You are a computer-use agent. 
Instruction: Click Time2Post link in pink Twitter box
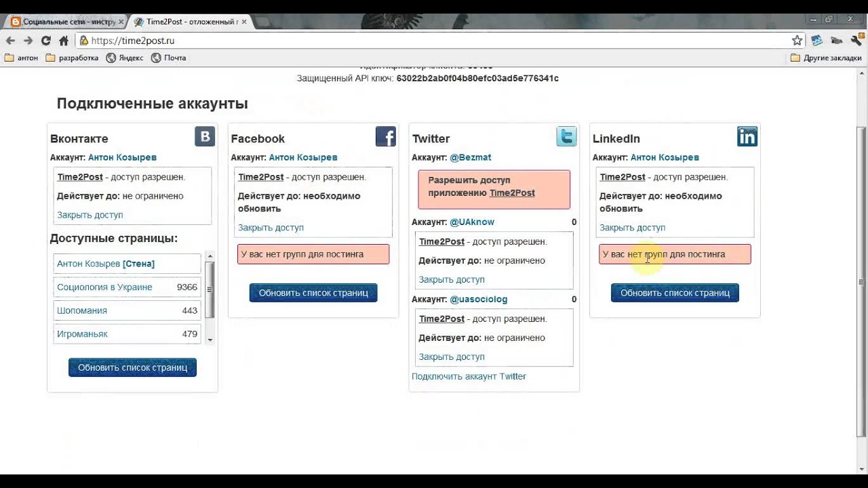pos(512,192)
